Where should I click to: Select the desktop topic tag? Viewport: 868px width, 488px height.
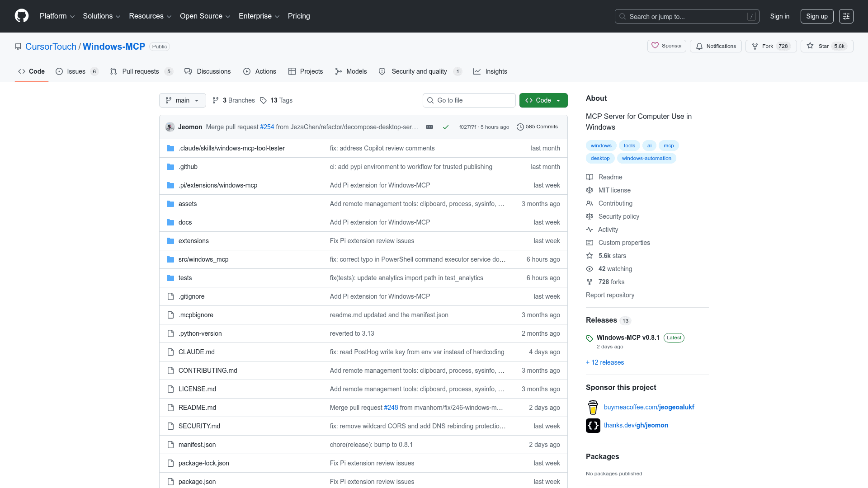pyautogui.click(x=600, y=158)
